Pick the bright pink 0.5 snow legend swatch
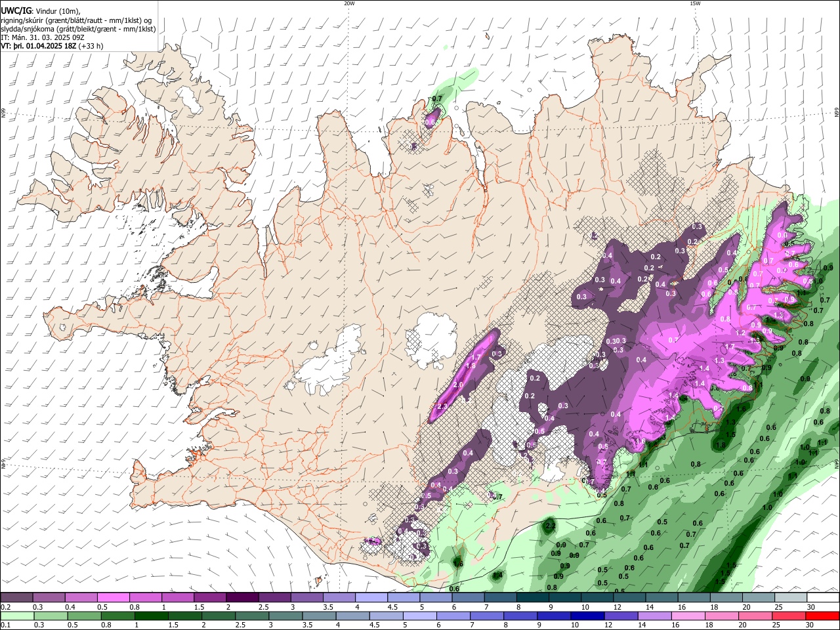 pyautogui.click(x=113, y=598)
